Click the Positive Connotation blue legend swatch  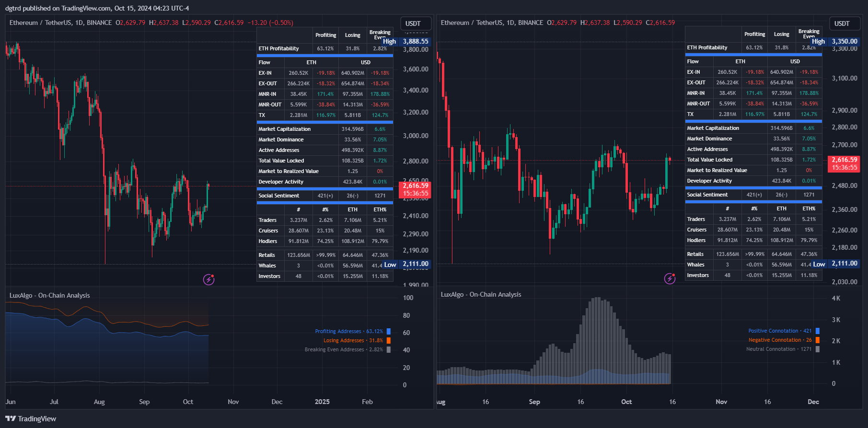(x=818, y=331)
